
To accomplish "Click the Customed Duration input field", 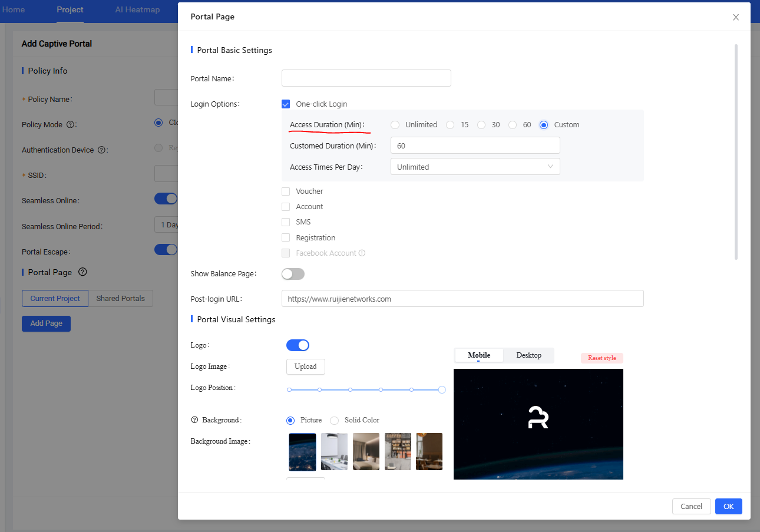I will [x=475, y=146].
